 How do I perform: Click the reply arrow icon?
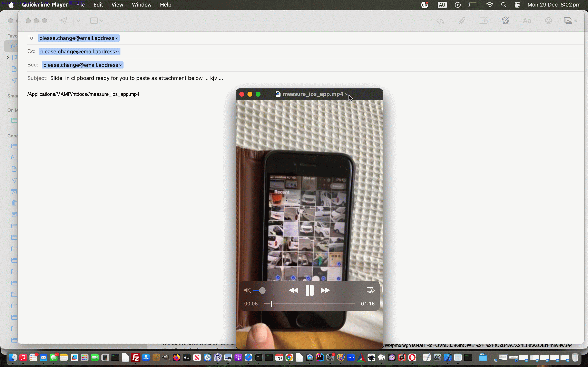pos(440,21)
